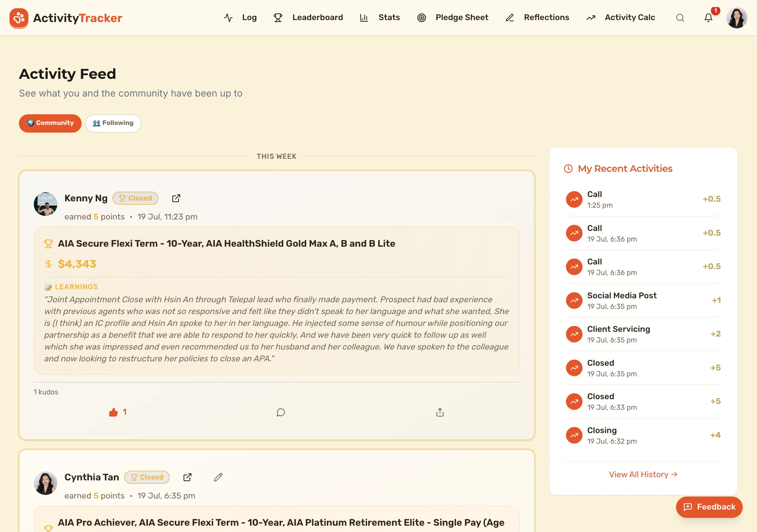The height and width of the screenshot is (532, 757).
Task: Click the Cynthia Tan name
Action: click(x=92, y=477)
